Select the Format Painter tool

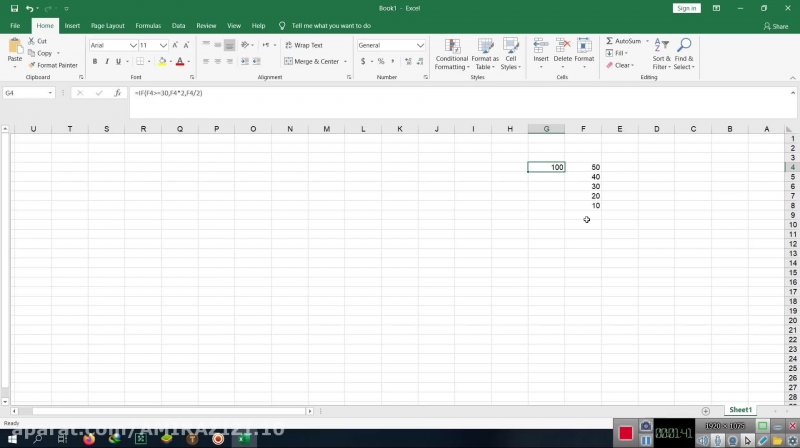56,65
